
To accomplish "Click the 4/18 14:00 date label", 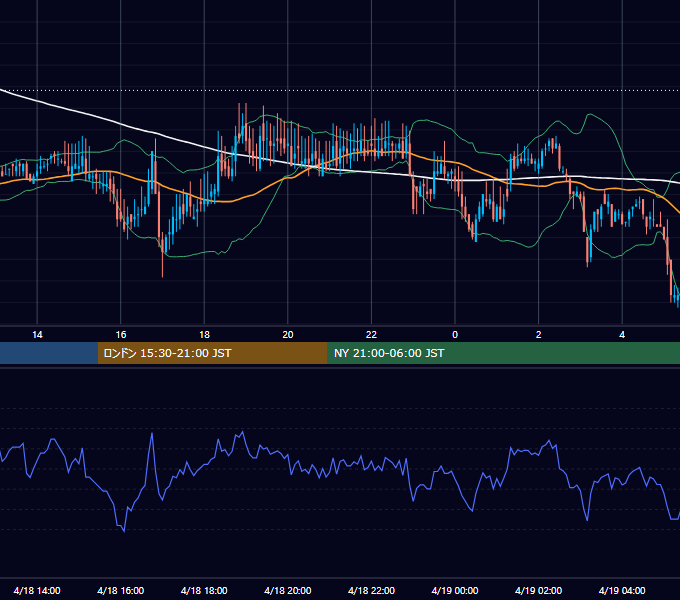I will (x=37, y=590).
